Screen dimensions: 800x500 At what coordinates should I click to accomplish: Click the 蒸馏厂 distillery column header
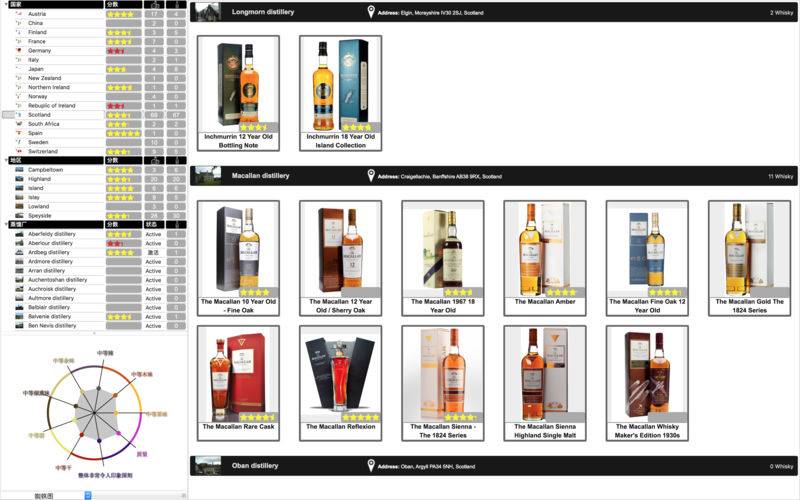56,224
